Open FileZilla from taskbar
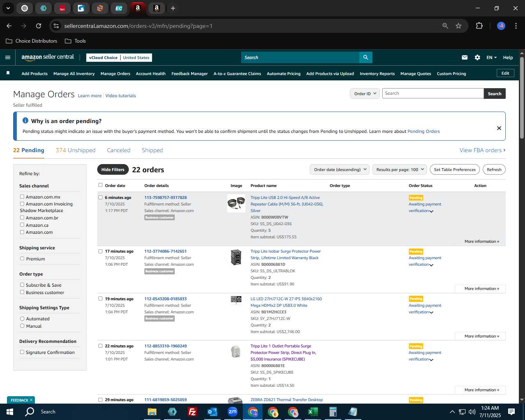The image size is (525, 420). click(x=192, y=412)
